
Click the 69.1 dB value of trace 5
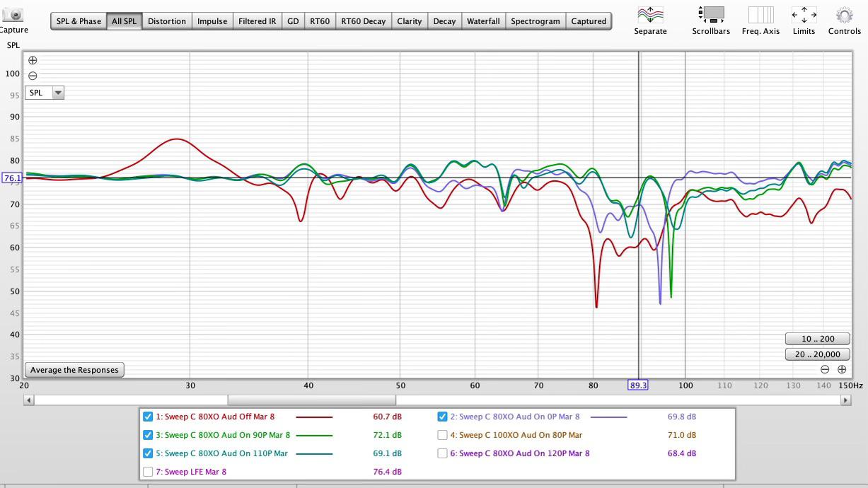click(x=387, y=453)
